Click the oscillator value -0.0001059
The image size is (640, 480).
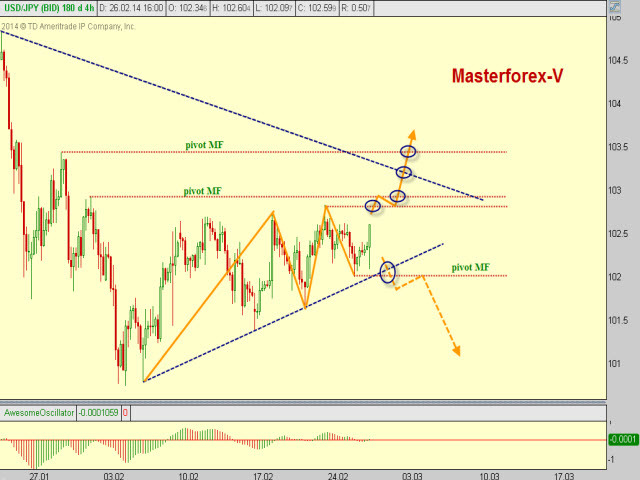98,413
